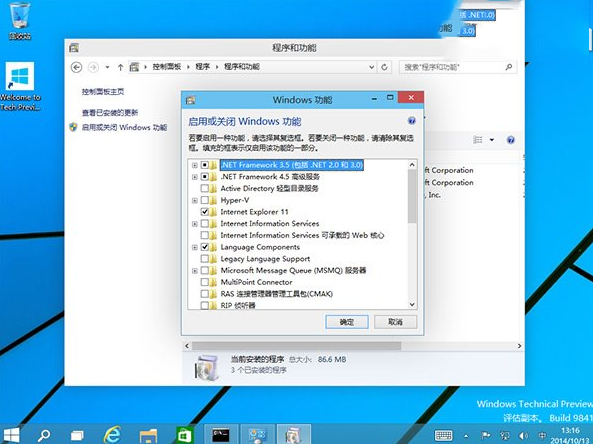Enable the Internet Information Services checkbox

205,224
